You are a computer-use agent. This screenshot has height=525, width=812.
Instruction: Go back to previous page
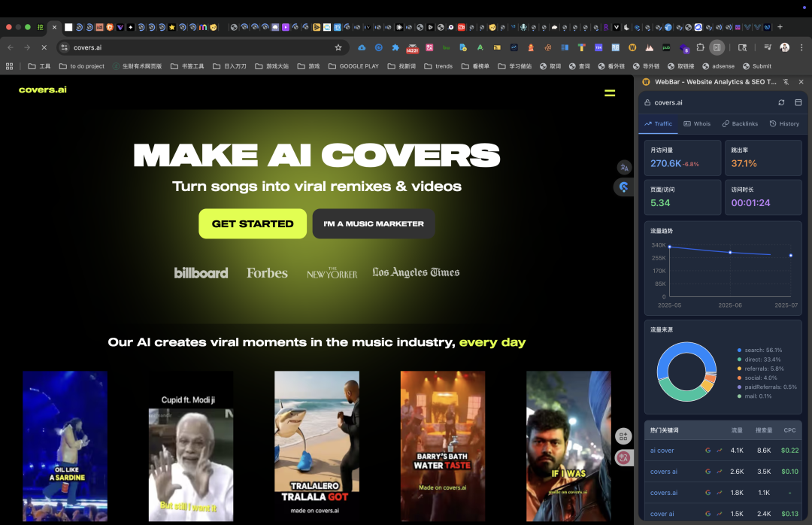coord(11,47)
